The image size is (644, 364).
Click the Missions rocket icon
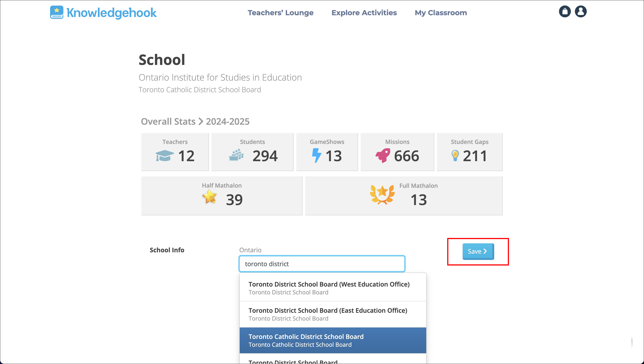point(383,155)
